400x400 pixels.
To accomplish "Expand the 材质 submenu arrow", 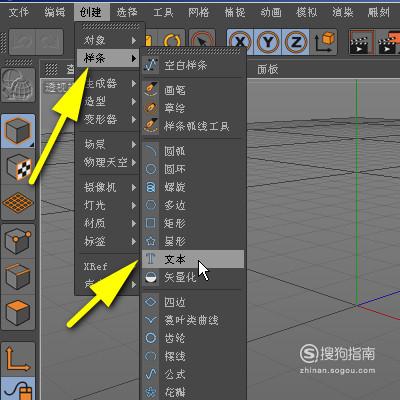I will pos(134,223).
